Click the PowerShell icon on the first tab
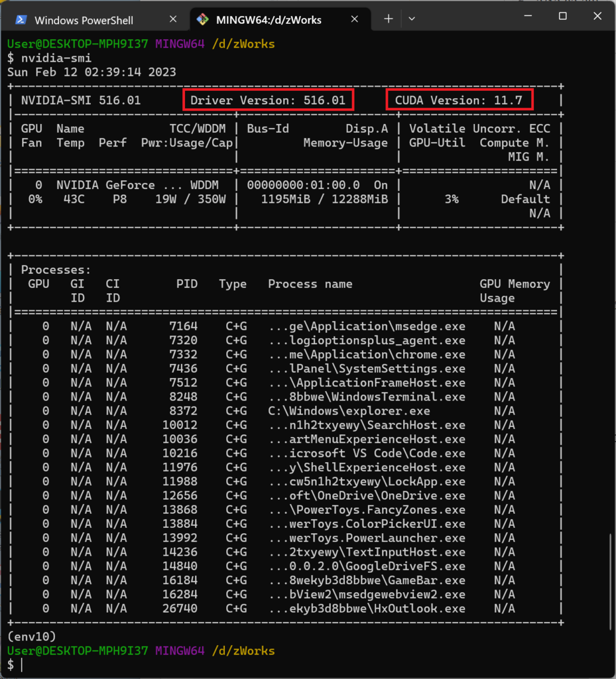This screenshot has height=679, width=616. tap(21, 20)
